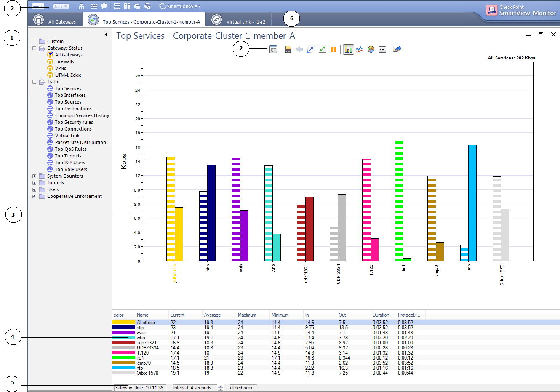Screen dimensions: 560x392
Task: Expand the Cooperative Enforcement folder
Action: 35,196
